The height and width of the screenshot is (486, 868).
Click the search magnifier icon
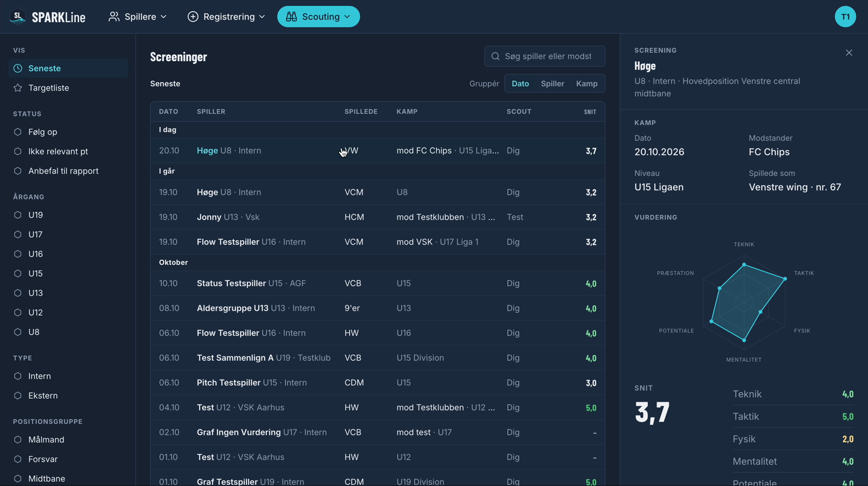[495, 56]
